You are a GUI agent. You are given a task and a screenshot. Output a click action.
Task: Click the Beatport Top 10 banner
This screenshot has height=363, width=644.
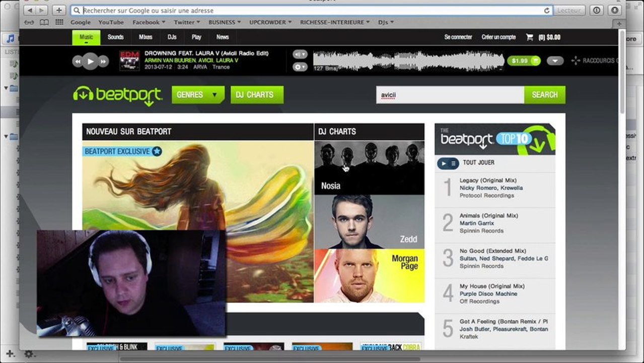tap(495, 139)
